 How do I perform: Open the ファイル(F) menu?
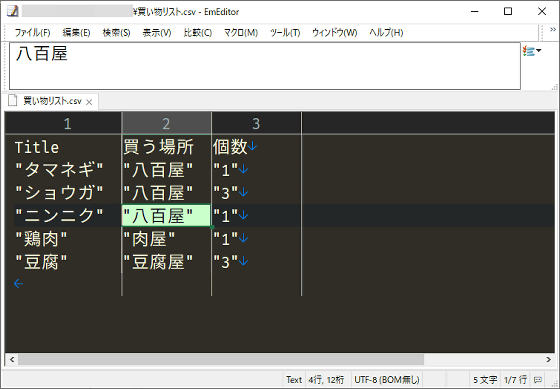coord(32,33)
